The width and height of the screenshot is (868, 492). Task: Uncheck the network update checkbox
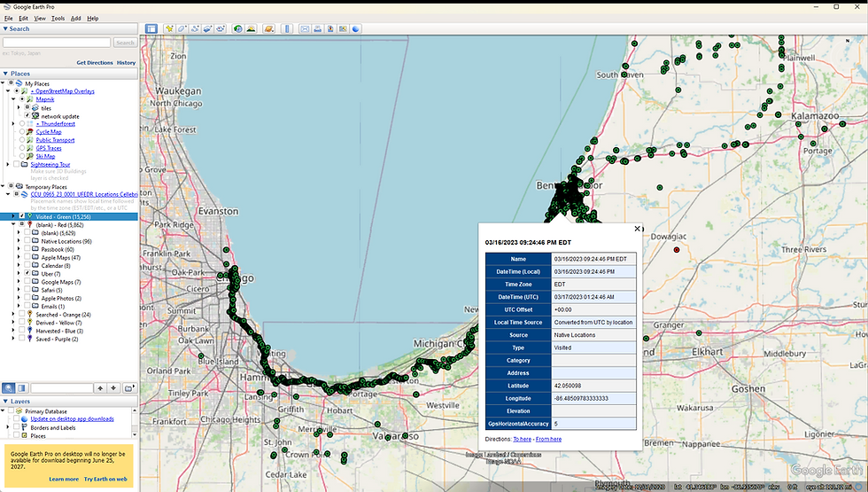(x=27, y=115)
